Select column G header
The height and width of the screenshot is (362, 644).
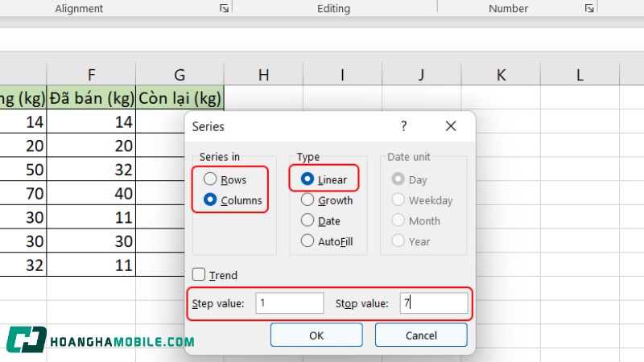tap(180, 75)
